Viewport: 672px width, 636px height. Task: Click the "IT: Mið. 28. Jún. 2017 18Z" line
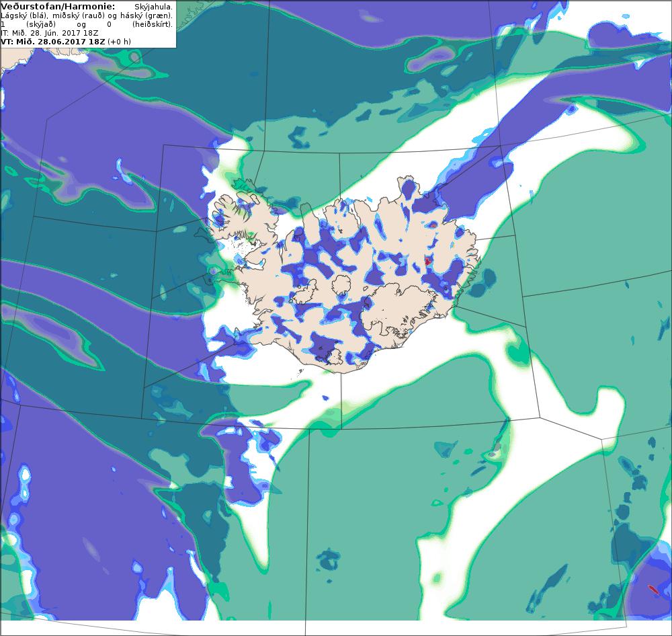click(50, 33)
